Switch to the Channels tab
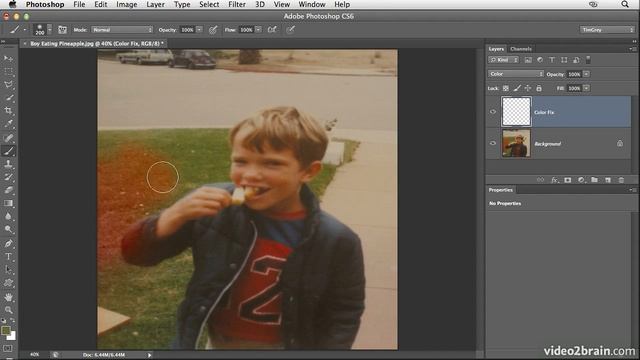Viewport: 640px width, 360px height. [x=521, y=49]
